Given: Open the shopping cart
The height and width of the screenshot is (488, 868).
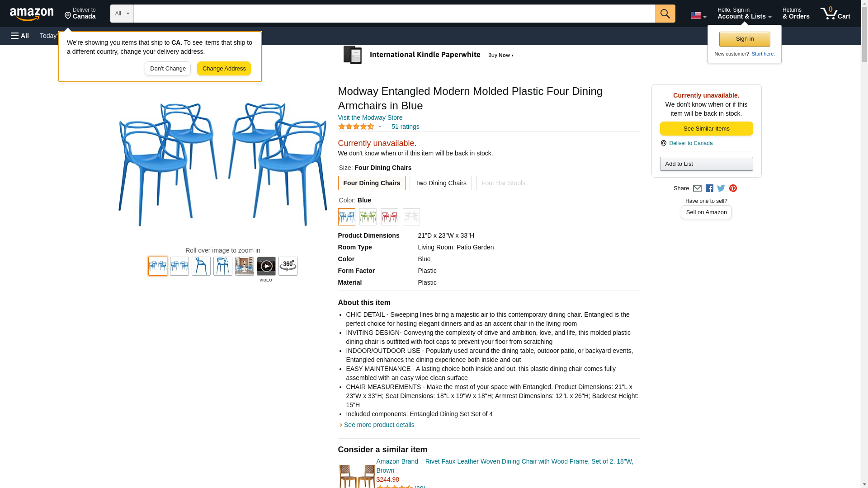Looking at the screenshot, I should tap(835, 14).
